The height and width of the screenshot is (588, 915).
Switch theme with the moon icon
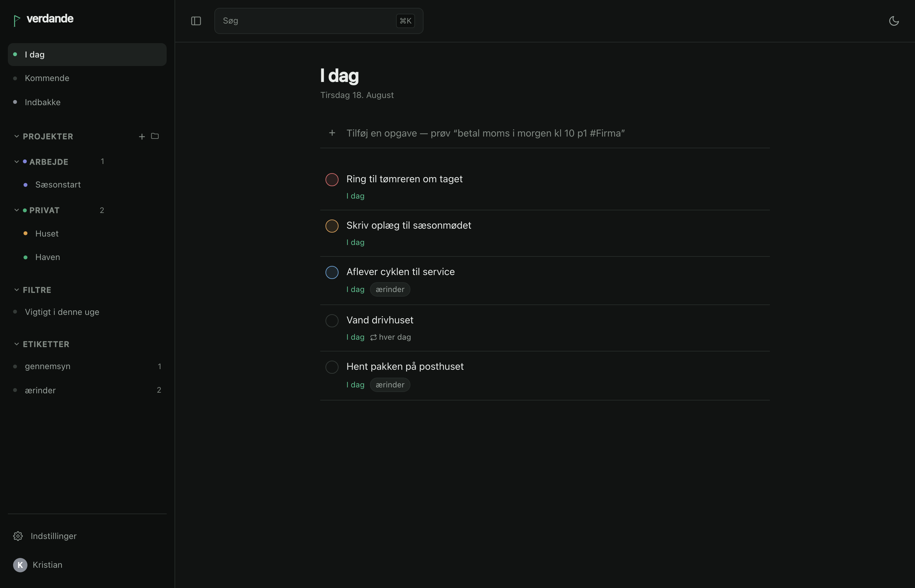point(894,21)
